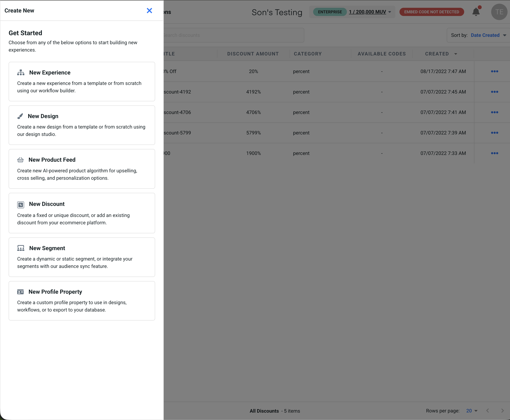Click the All Discounts footer label
Screen dimensions: 510x420
pos(264,411)
